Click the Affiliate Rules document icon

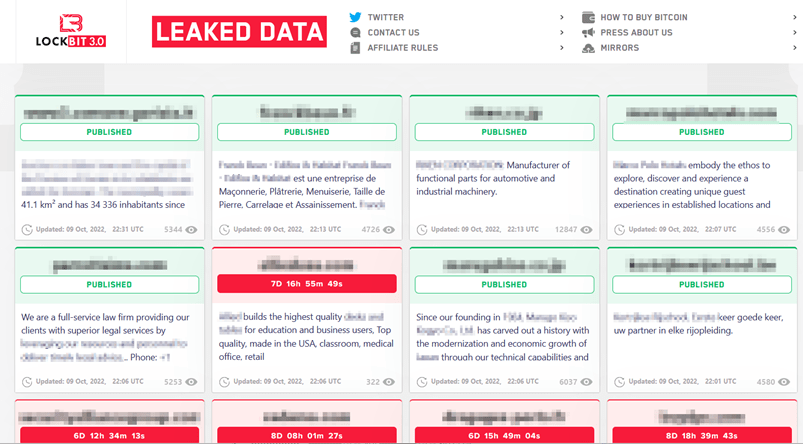point(355,48)
